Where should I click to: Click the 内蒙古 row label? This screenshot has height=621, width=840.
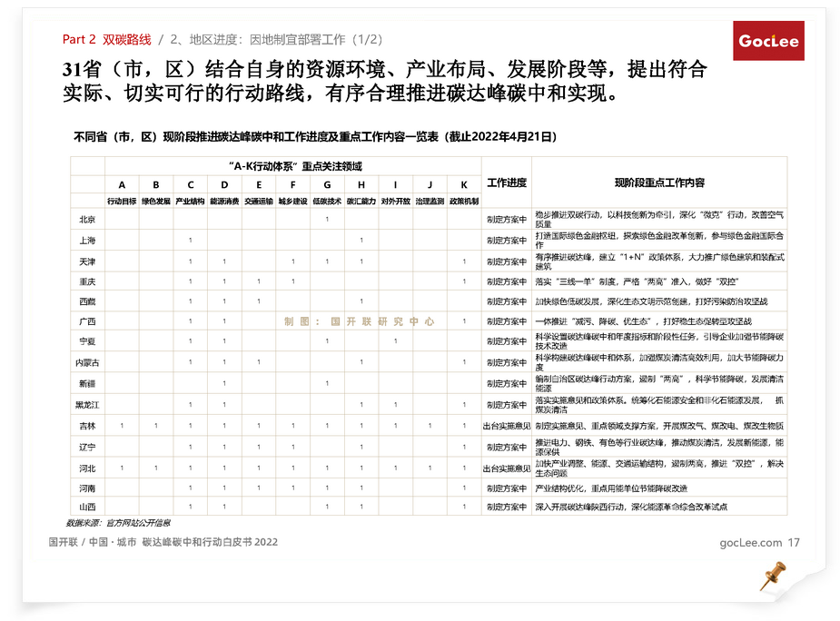(87, 363)
